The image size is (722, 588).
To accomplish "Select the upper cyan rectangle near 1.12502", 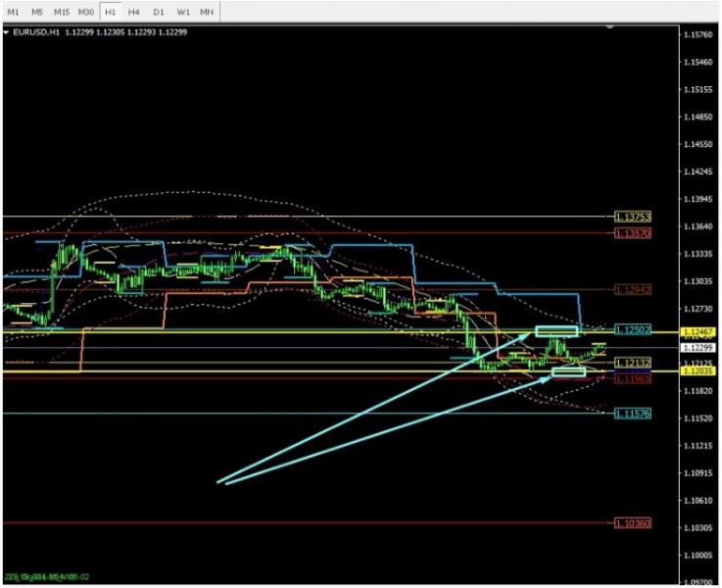I will coord(557,331).
